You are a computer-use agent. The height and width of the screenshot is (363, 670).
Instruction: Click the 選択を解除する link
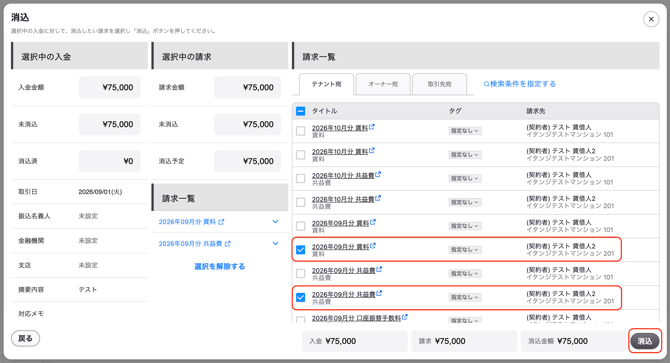(220, 266)
